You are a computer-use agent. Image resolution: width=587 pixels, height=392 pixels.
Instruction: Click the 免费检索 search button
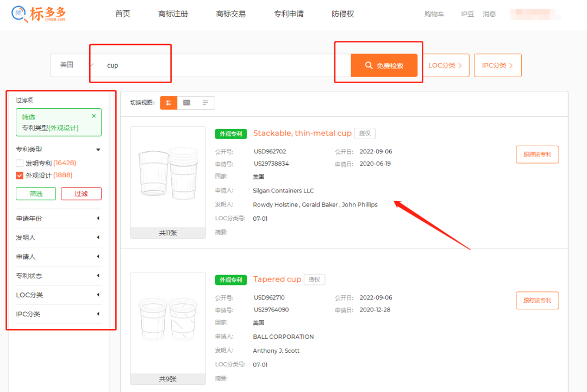384,66
